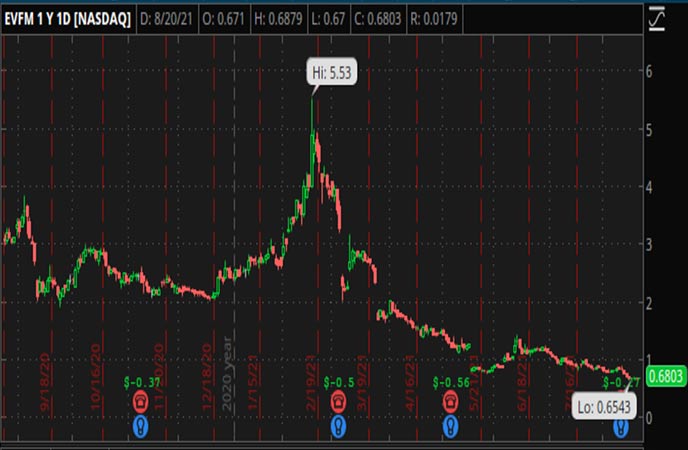The image size is (688, 450).
Task: Click the open value O: 0.671
Action: pyautogui.click(x=223, y=19)
